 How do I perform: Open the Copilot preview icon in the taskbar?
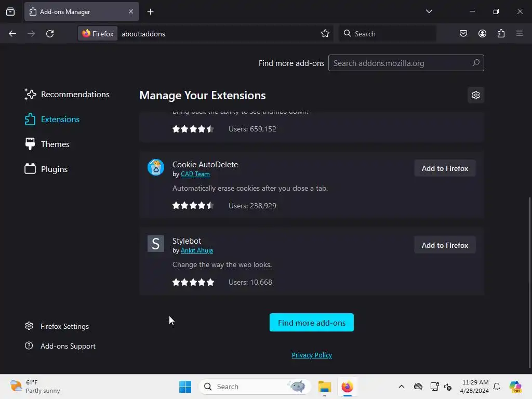pos(515,387)
